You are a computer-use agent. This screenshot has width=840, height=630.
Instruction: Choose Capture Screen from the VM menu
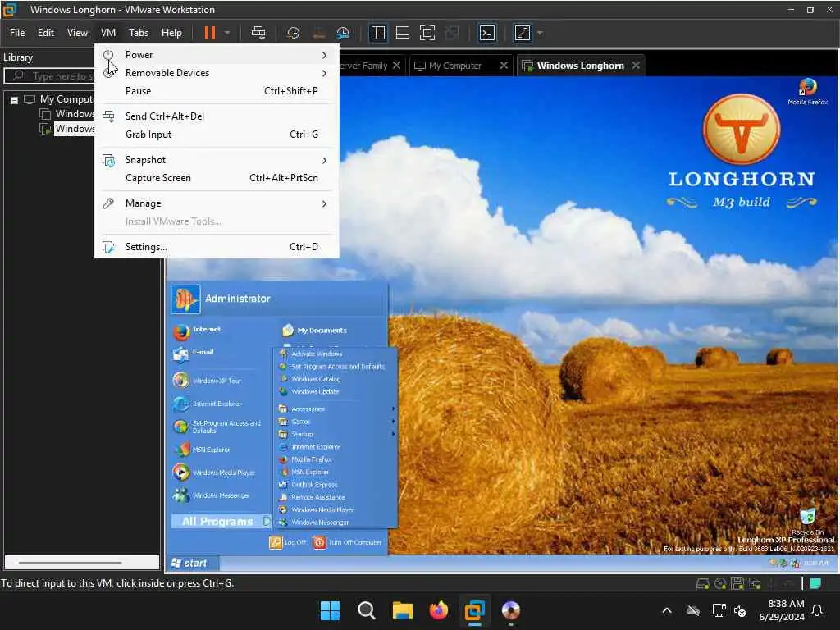(217, 178)
